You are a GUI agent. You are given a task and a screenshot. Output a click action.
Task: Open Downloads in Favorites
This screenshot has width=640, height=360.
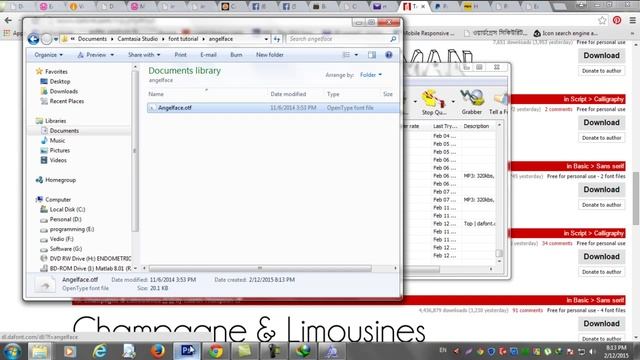(x=64, y=91)
